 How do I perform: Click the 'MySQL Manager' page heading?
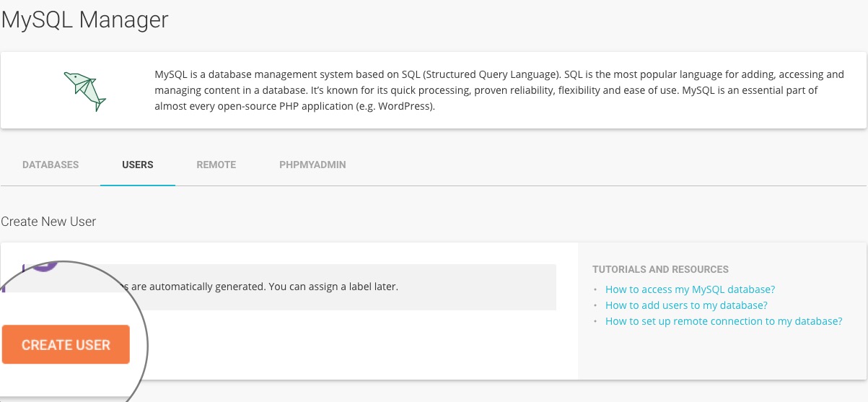(85, 19)
